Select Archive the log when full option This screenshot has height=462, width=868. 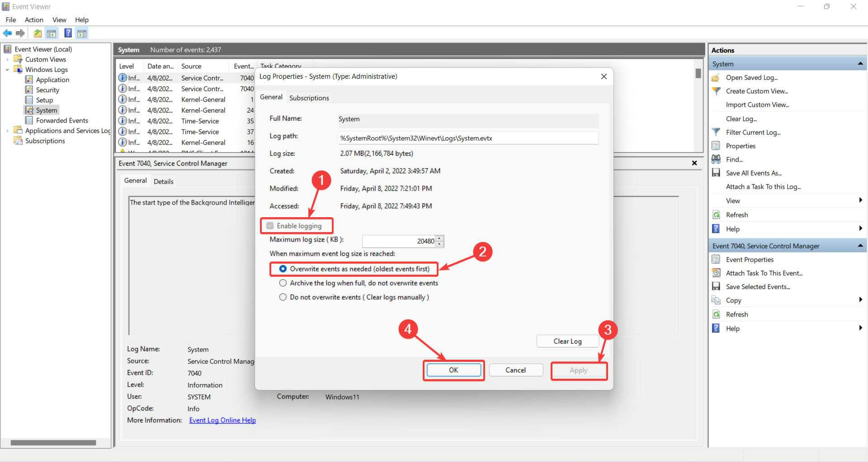(283, 283)
